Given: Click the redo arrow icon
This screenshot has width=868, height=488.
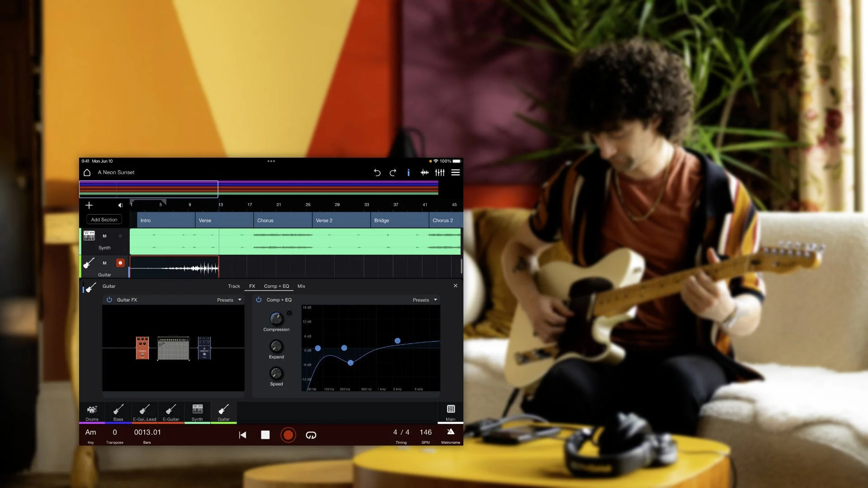Looking at the screenshot, I should (x=393, y=173).
